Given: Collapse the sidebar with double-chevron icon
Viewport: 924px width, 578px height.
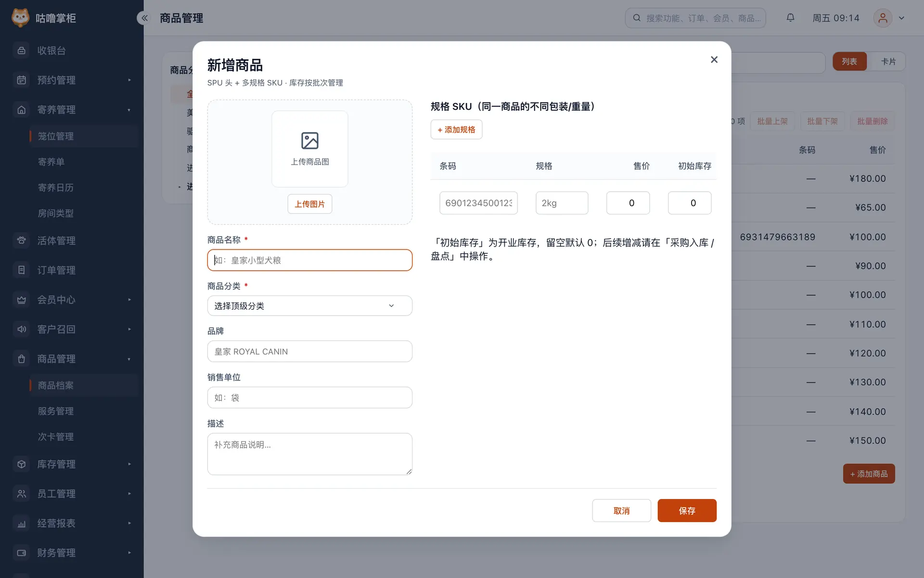Looking at the screenshot, I should click(144, 18).
